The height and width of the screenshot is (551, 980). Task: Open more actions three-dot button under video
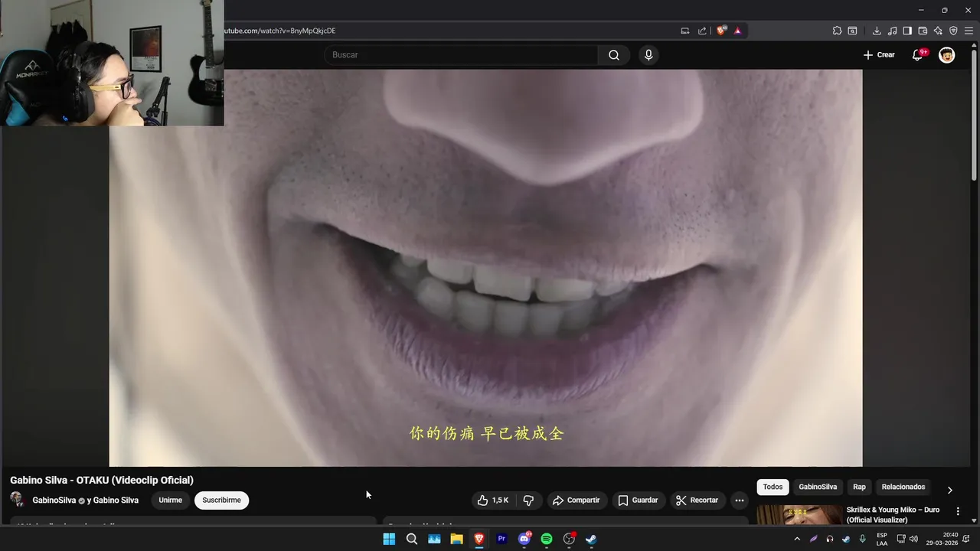pos(739,500)
